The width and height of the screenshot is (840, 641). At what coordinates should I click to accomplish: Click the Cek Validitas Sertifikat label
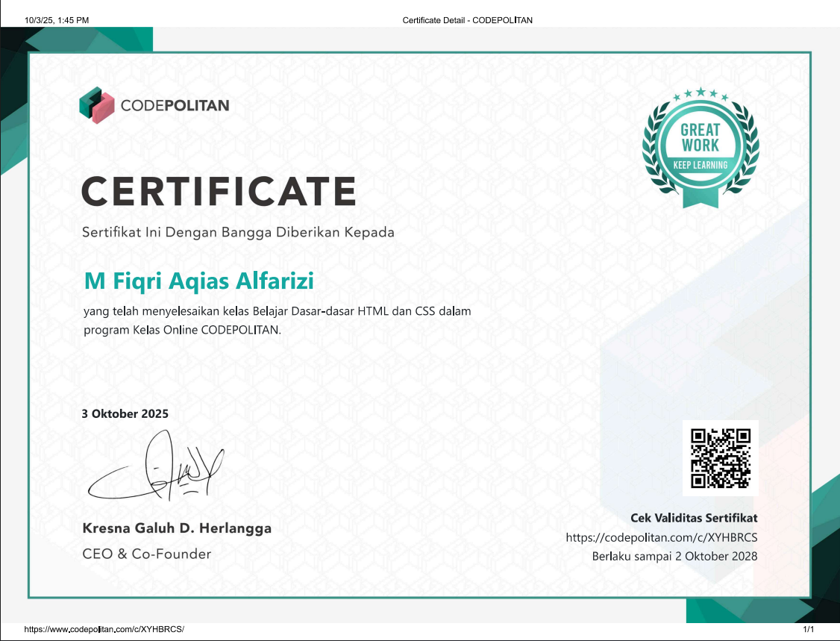pos(694,518)
